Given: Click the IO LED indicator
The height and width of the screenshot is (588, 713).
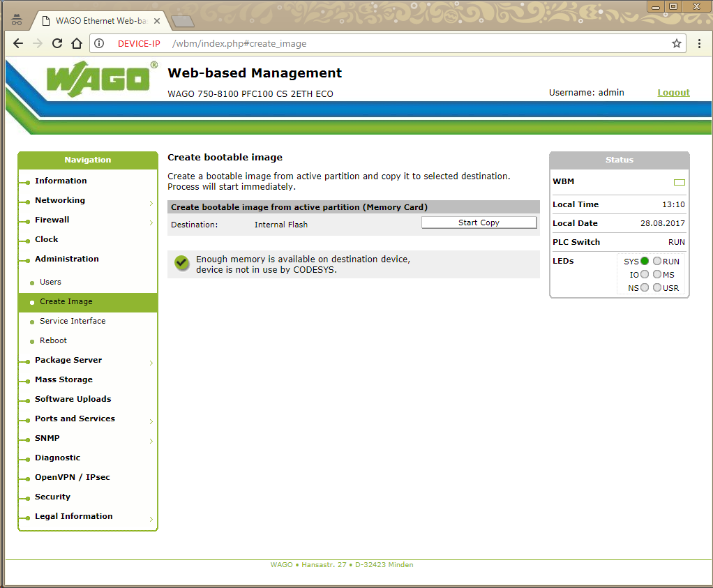Looking at the screenshot, I should tap(645, 274).
